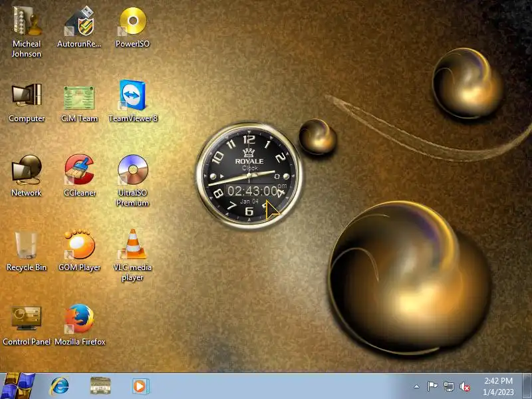Select the PowerISO desktop icon

(x=132, y=27)
